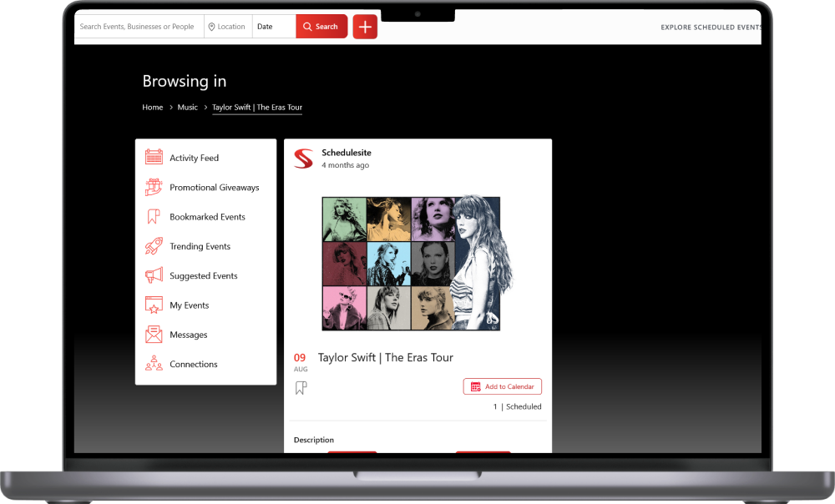The image size is (835, 504).
Task: Open Explore Scheduled Events link
Action: coord(711,28)
